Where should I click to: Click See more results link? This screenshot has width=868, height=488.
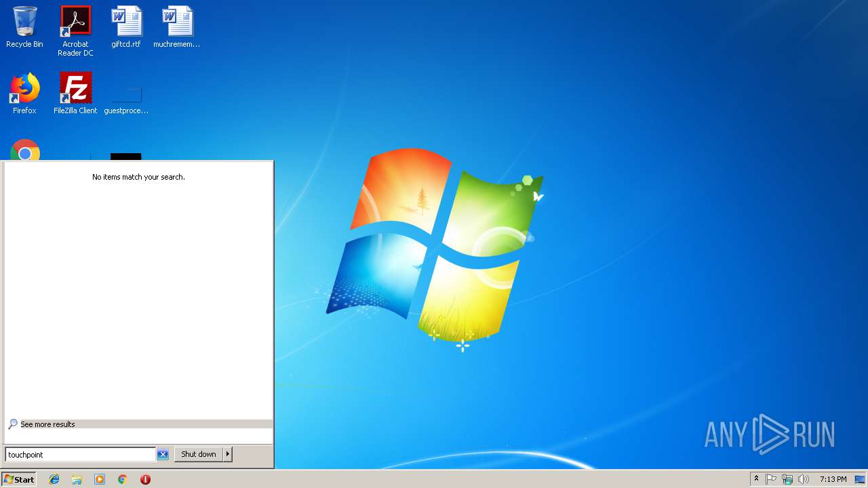(47, 424)
